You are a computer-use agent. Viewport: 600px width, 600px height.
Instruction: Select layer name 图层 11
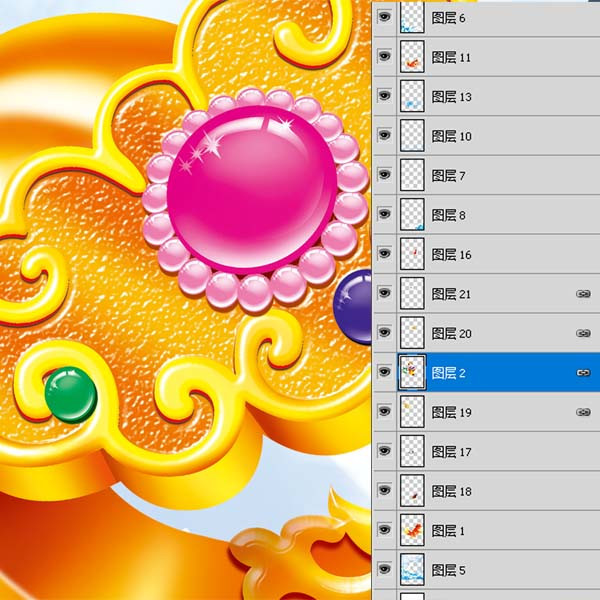click(451, 57)
